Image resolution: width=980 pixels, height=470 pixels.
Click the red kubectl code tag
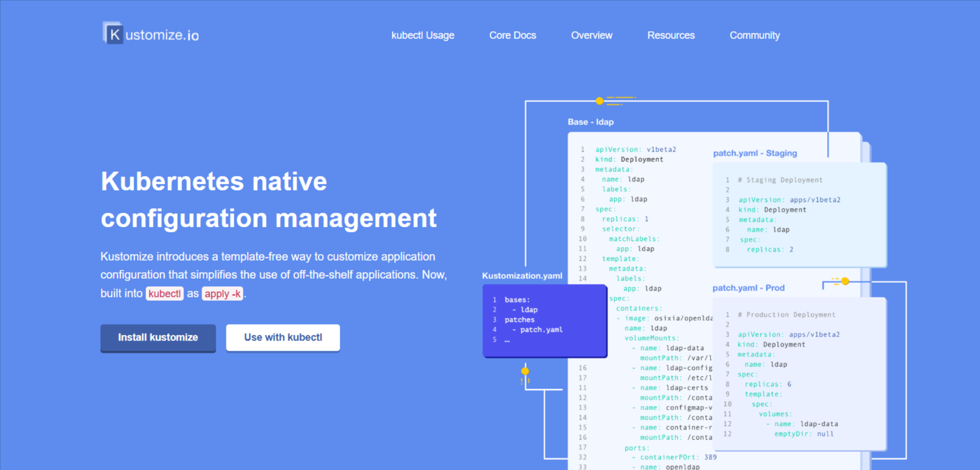pyautogui.click(x=165, y=294)
